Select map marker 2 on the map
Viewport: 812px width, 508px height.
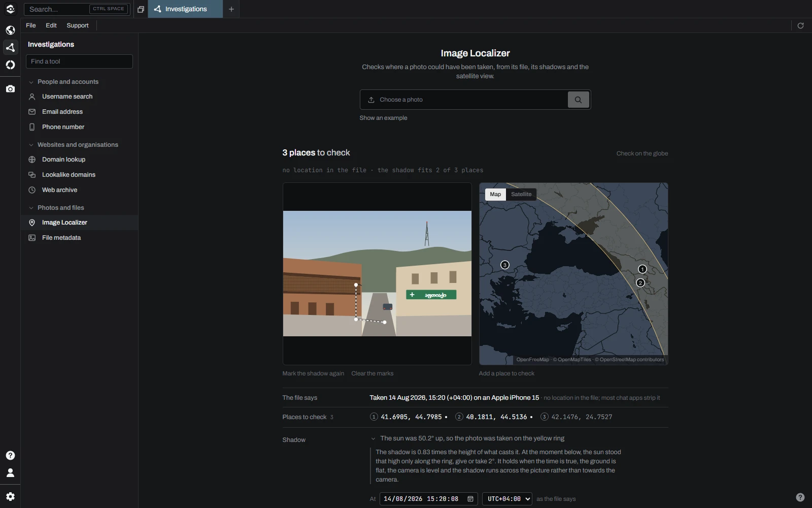tap(640, 283)
